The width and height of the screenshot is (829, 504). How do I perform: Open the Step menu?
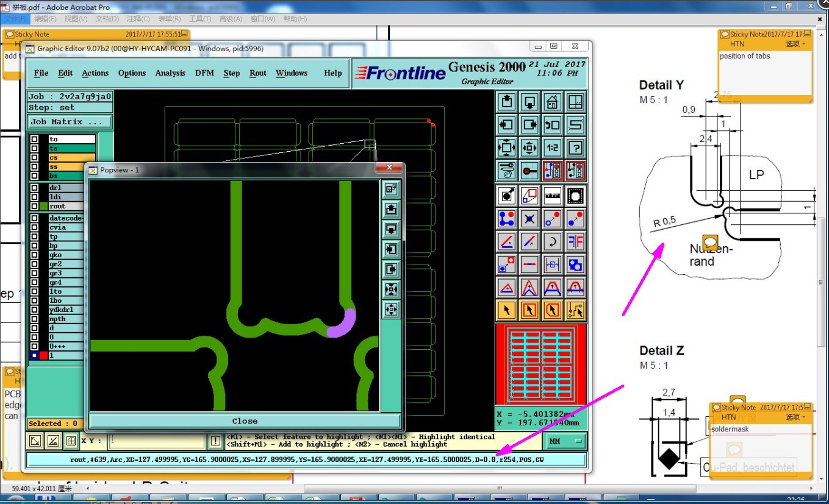pyautogui.click(x=232, y=73)
